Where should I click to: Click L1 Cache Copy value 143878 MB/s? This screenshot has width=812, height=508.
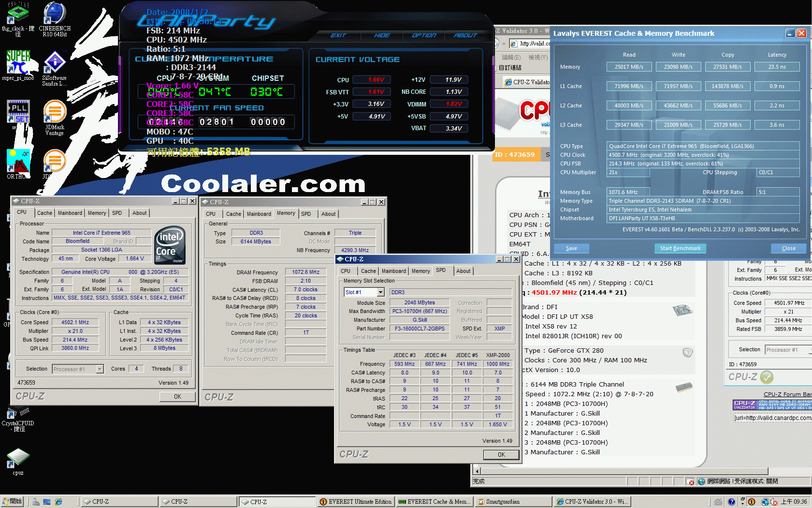pos(728,86)
